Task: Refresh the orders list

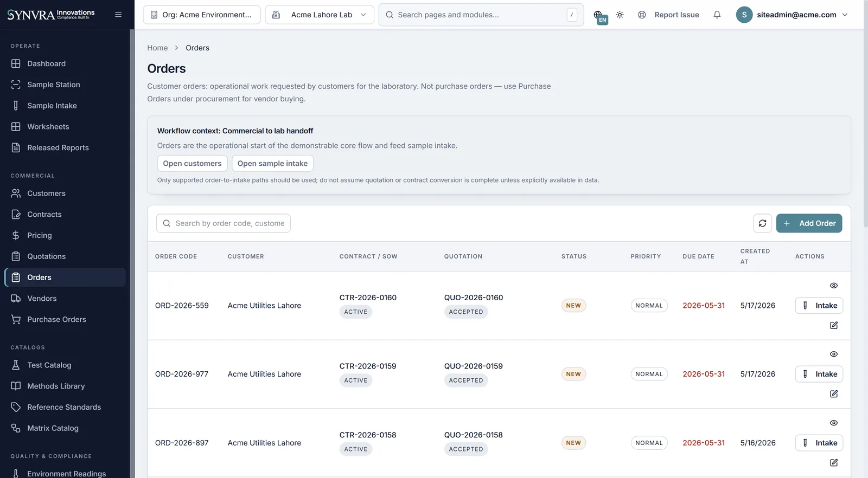Action: pyautogui.click(x=762, y=223)
